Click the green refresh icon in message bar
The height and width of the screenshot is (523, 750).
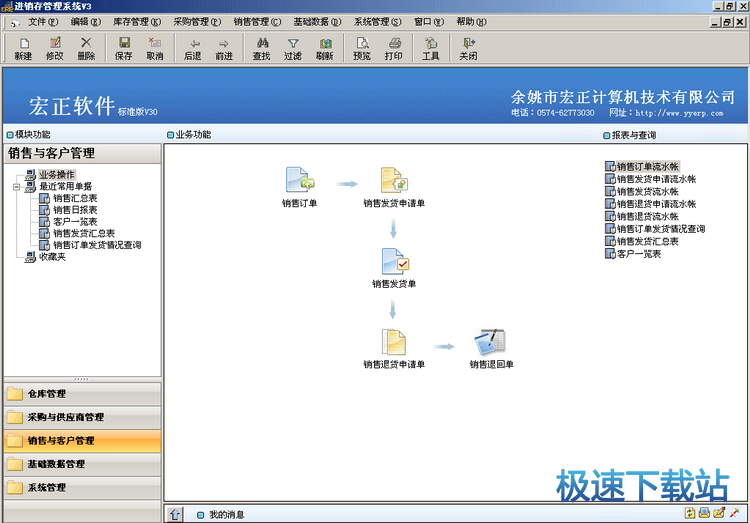pyautogui.click(x=689, y=513)
